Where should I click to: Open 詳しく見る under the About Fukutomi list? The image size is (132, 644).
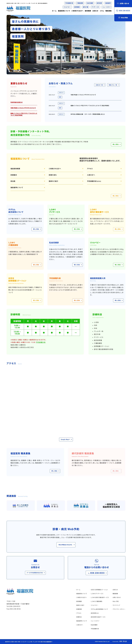tap(116, 196)
